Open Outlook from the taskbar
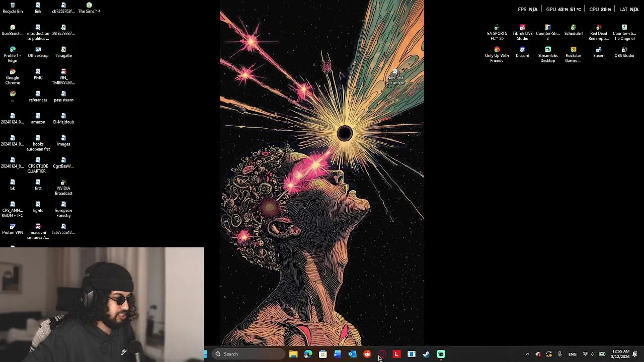This screenshot has width=644, height=362. [352, 354]
